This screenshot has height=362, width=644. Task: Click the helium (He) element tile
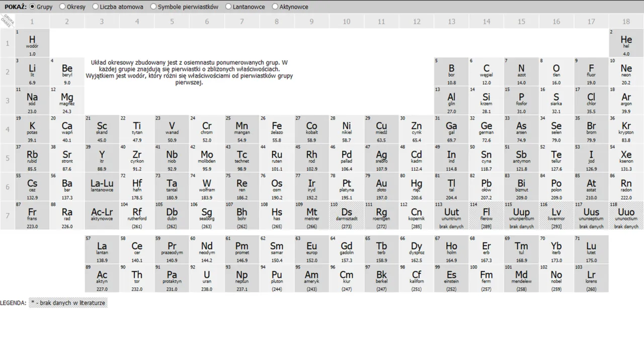coord(626,43)
